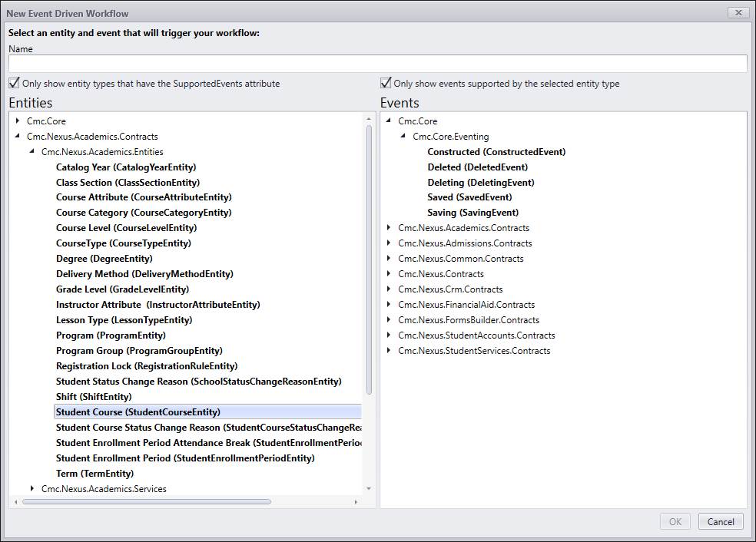This screenshot has height=542, width=756.
Task: Uncheck "Only show entity types that have the SupportedEvents attribute"
Action: click(13, 83)
